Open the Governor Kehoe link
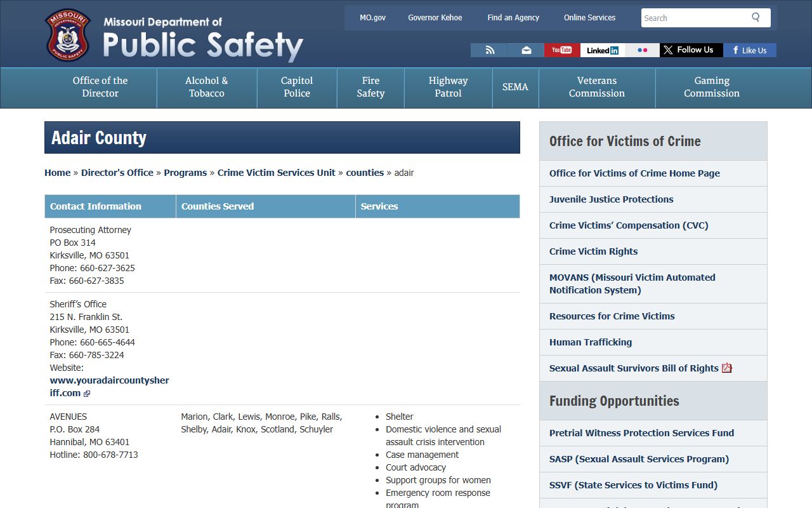The height and width of the screenshot is (508, 812). point(435,18)
